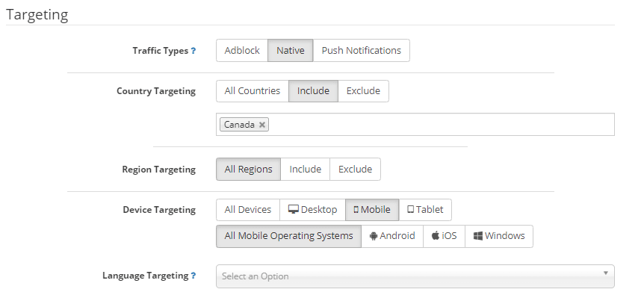
Task: Select Mobile device with phone icon
Action: (372, 210)
